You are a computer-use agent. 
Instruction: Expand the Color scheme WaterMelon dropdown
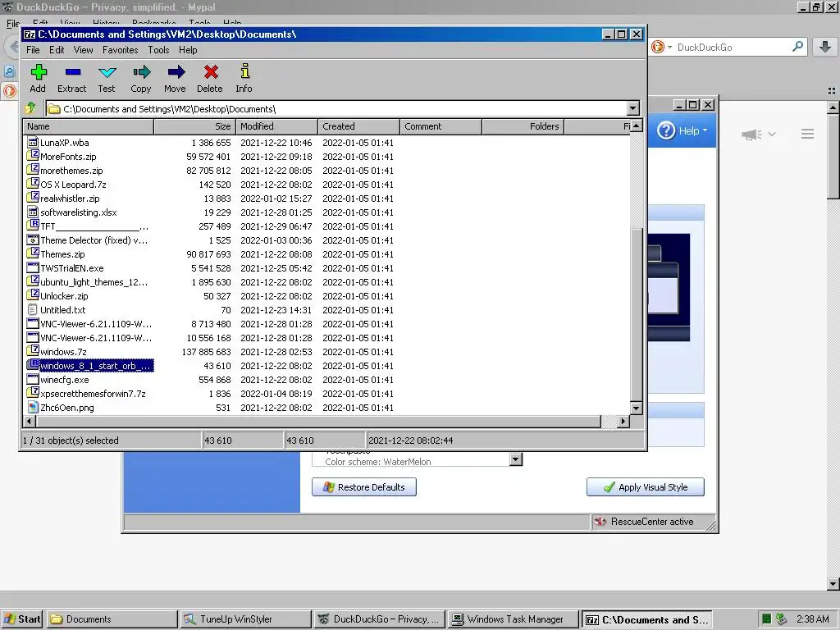[515, 459]
